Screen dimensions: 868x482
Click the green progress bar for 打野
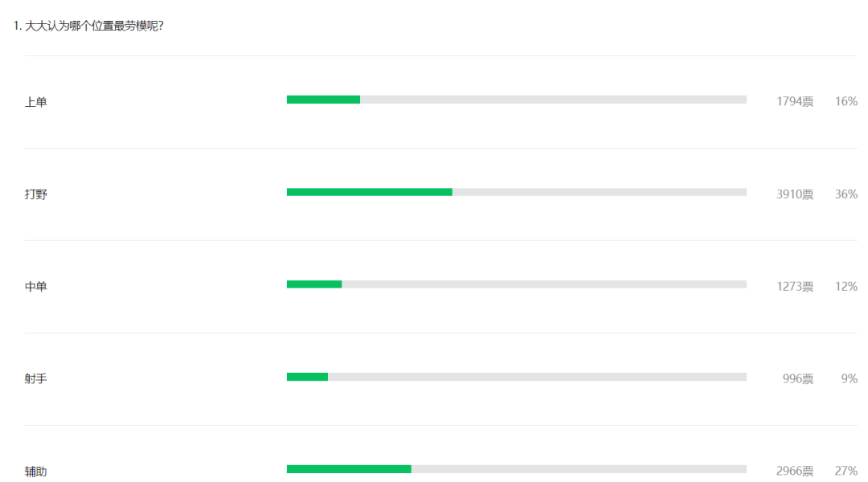(x=369, y=192)
